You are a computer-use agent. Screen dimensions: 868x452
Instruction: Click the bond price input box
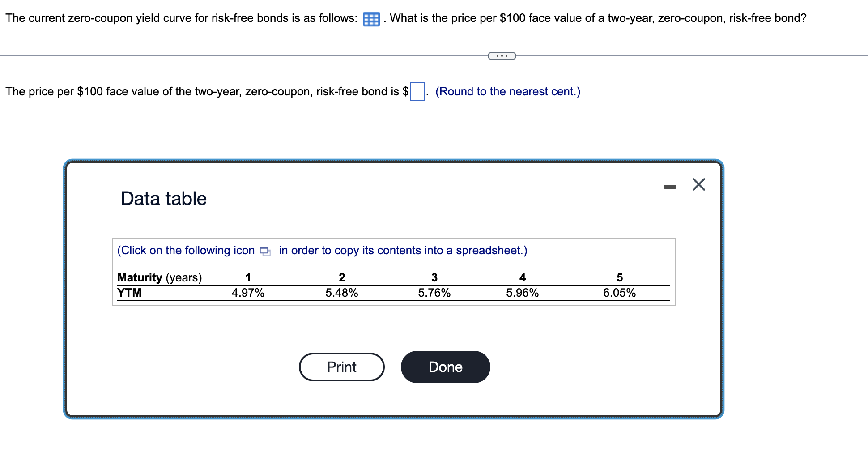(x=417, y=91)
